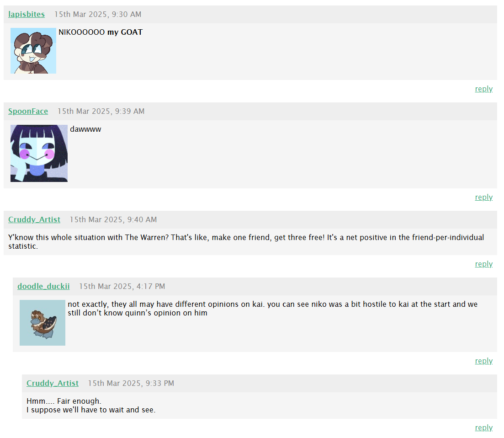Open Cruddy_Artist profile from 9:40 AM comment

(34, 219)
